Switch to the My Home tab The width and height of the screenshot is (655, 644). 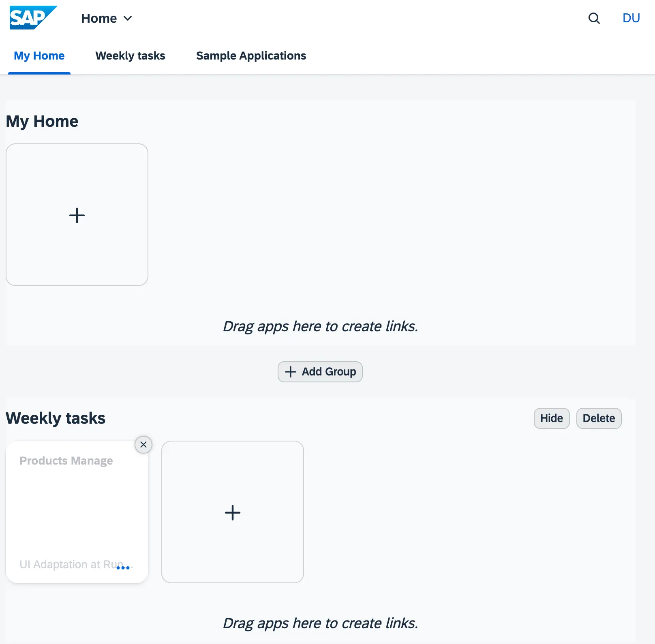point(39,56)
